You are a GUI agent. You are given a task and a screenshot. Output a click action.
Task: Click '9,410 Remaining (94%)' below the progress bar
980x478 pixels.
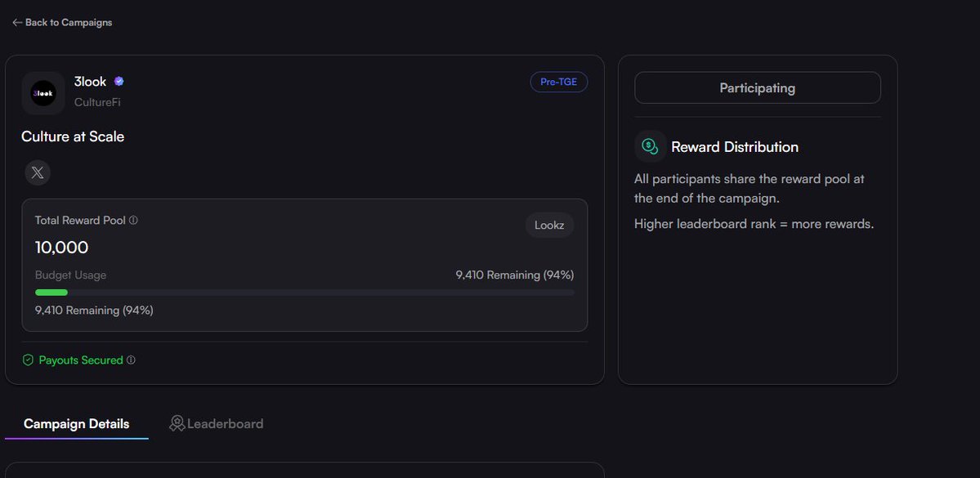pyautogui.click(x=94, y=310)
